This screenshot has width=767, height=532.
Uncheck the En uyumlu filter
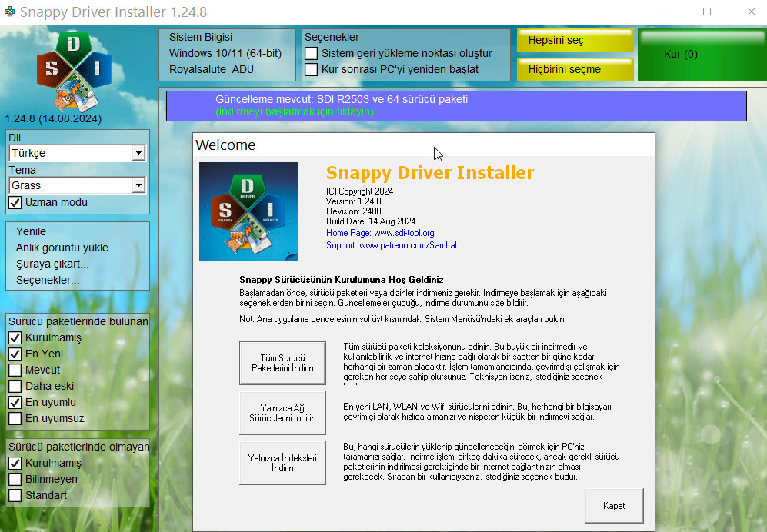pos(15,402)
